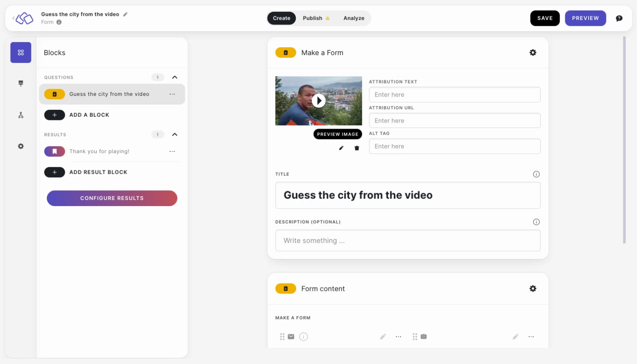This screenshot has height=364, width=637.
Task: Edit the email field with pencil icon
Action: pyautogui.click(x=383, y=336)
